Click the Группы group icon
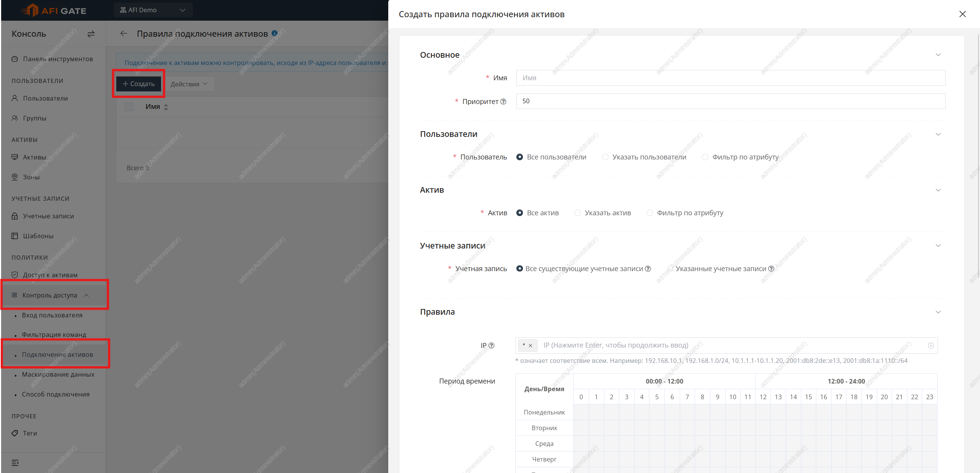The width and height of the screenshot is (980, 473). pyautogui.click(x=15, y=118)
